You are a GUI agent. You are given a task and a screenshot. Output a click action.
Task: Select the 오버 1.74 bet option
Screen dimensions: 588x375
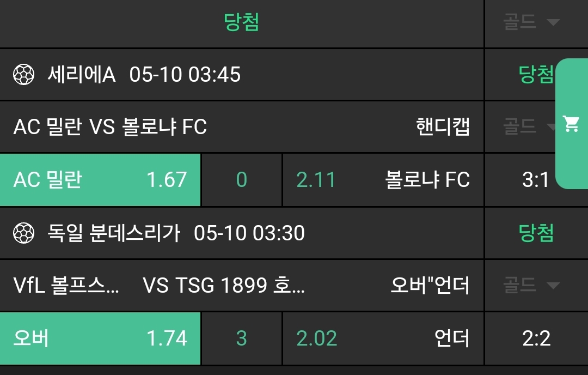[101, 338]
